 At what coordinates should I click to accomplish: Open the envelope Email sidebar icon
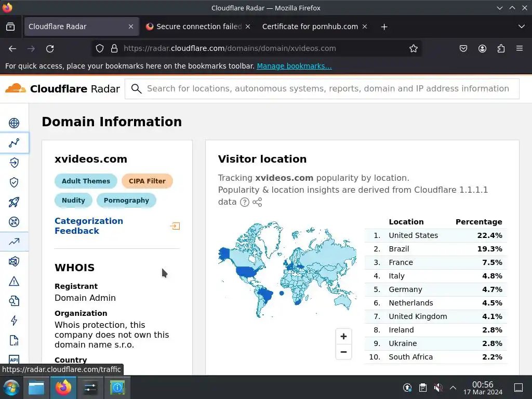(x=14, y=261)
